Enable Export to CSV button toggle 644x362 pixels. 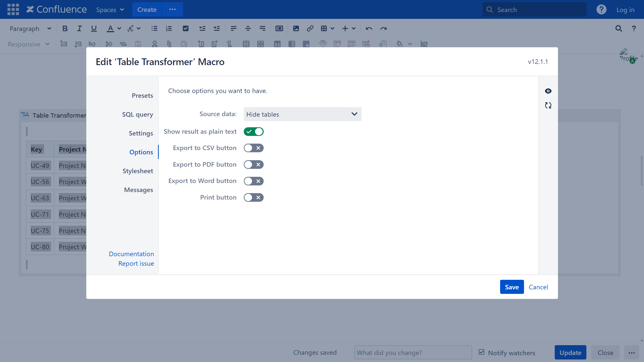point(253,148)
